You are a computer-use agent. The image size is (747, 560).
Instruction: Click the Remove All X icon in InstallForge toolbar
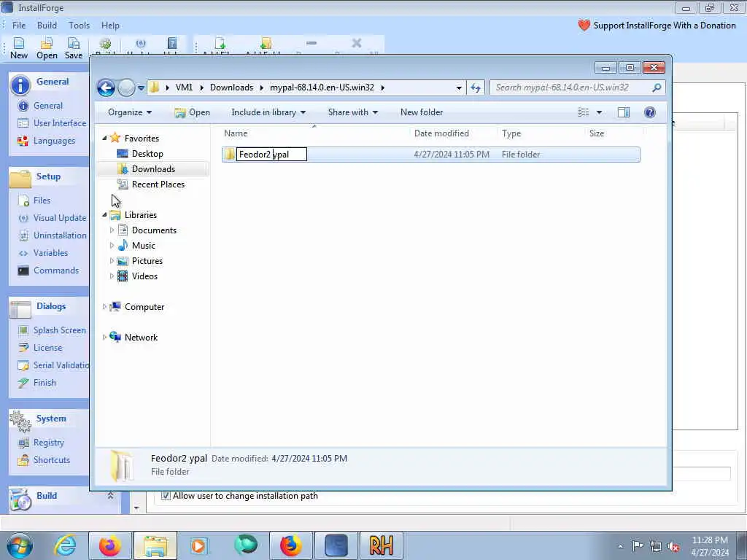pyautogui.click(x=356, y=43)
